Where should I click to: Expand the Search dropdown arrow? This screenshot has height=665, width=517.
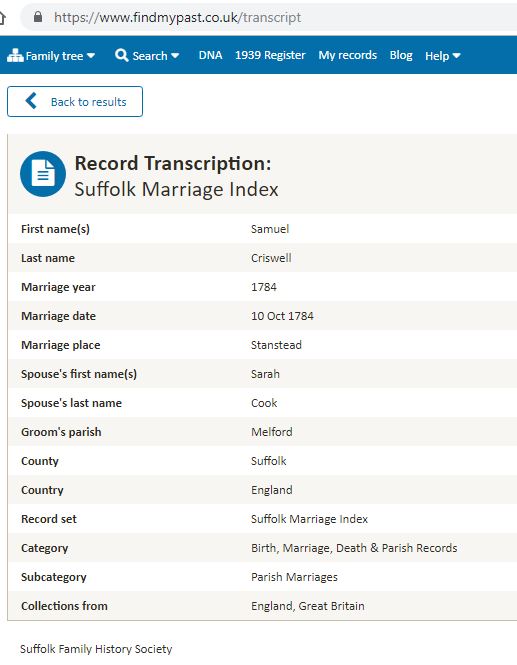click(x=175, y=56)
